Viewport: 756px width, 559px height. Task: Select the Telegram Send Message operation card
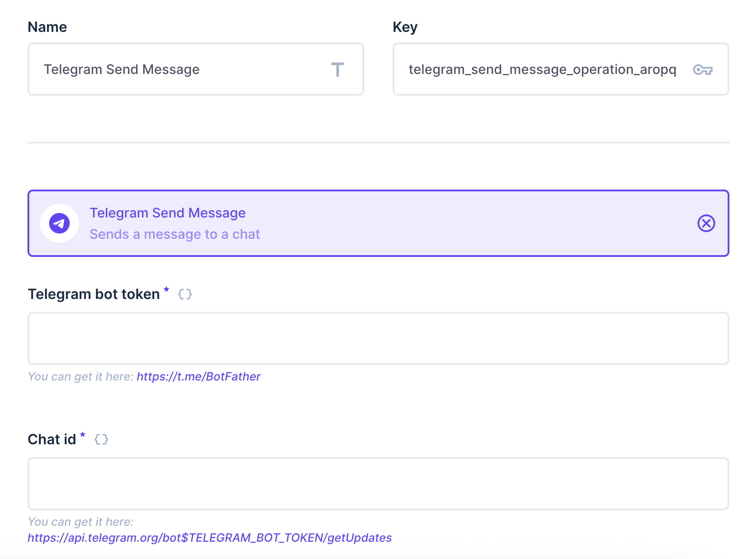pyautogui.click(x=378, y=223)
